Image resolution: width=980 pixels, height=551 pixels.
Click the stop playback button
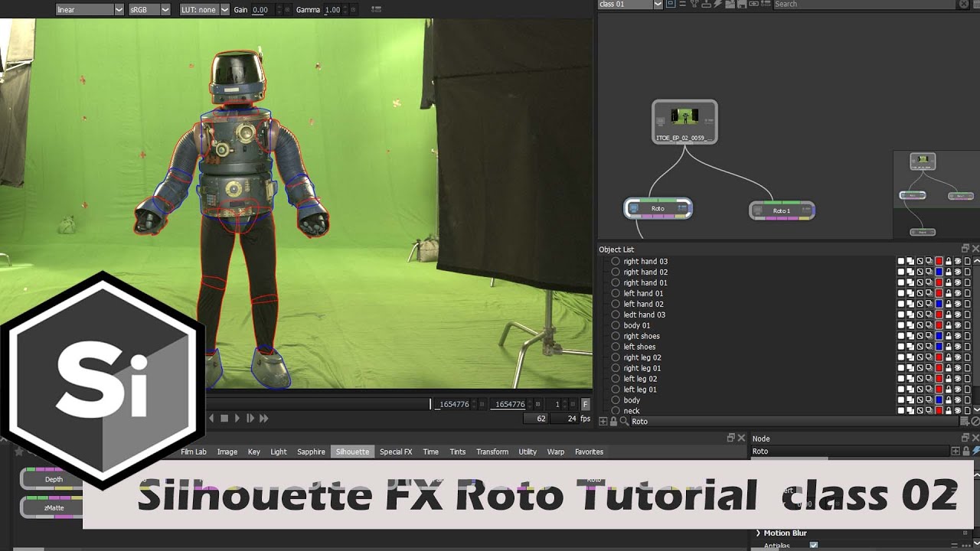pos(224,418)
